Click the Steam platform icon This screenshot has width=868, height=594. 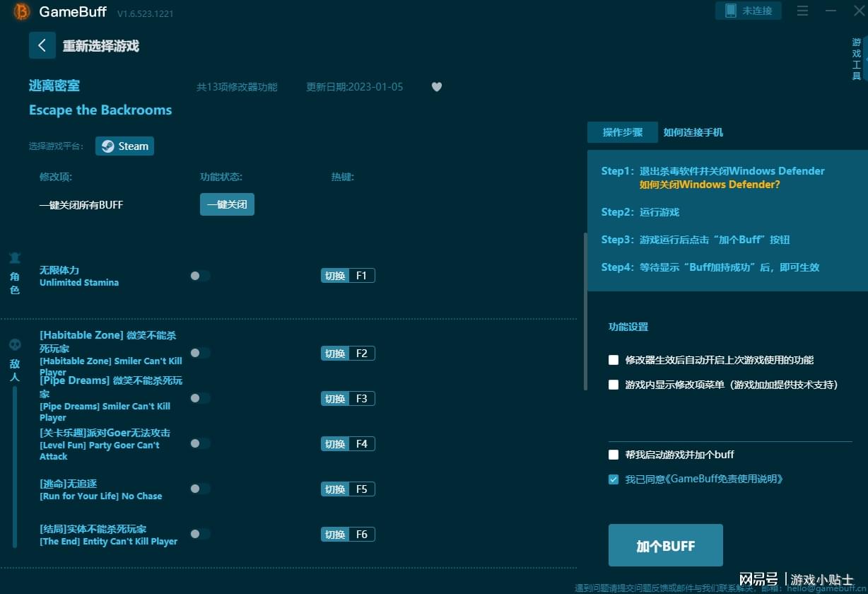click(x=107, y=146)
